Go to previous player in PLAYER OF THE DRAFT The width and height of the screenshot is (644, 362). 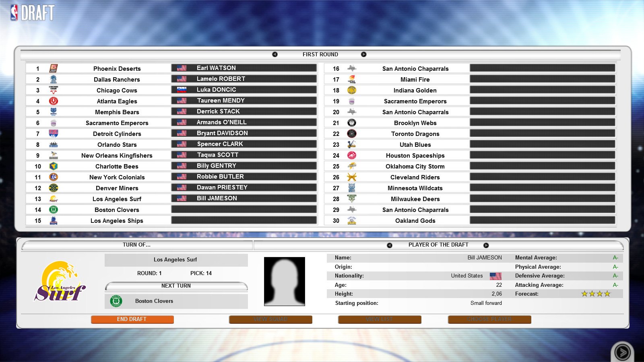[389, 245]
